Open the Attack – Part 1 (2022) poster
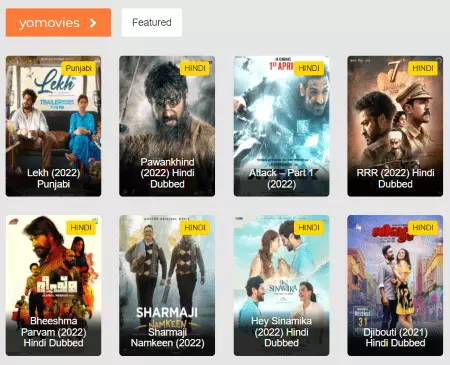Image resolution: width=450 pixels, height=365 pixels. tap(281, 126)
